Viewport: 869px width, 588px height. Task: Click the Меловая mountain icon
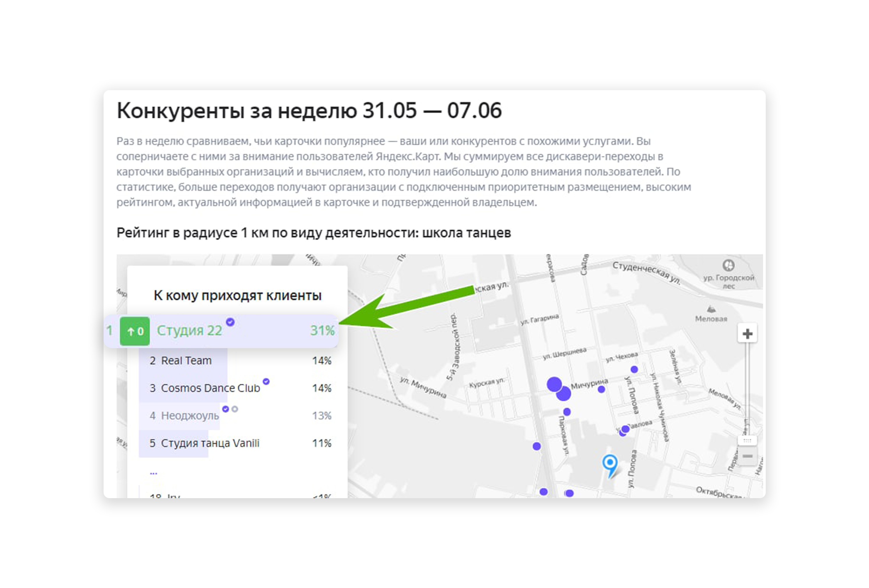[711, 309]
